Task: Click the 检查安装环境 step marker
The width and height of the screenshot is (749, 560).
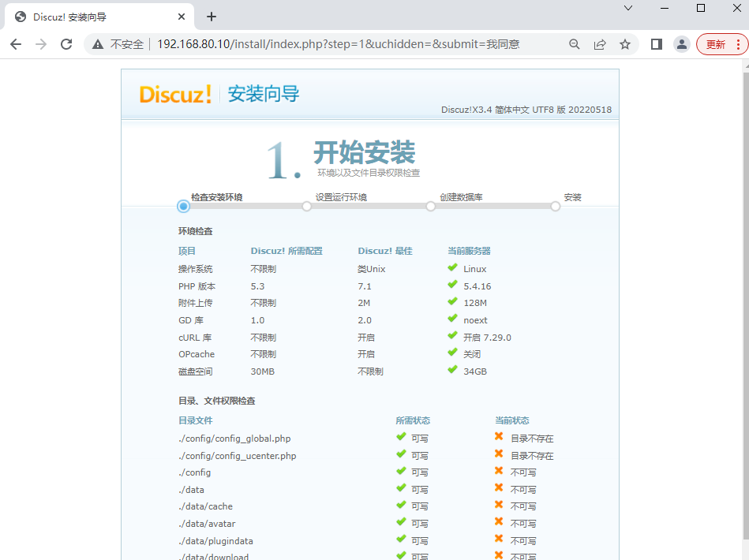Action: (x=183, y=206)
